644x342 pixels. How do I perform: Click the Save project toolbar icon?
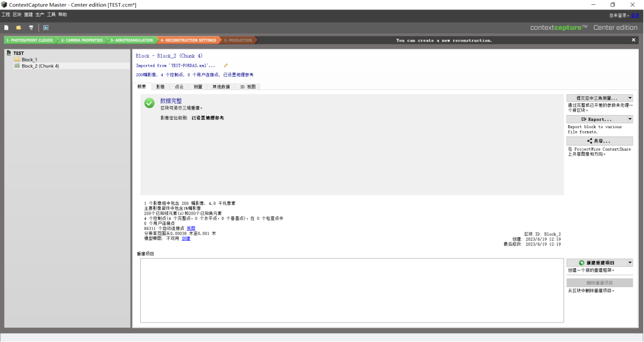pyautogui.click(x=31, y=27)
